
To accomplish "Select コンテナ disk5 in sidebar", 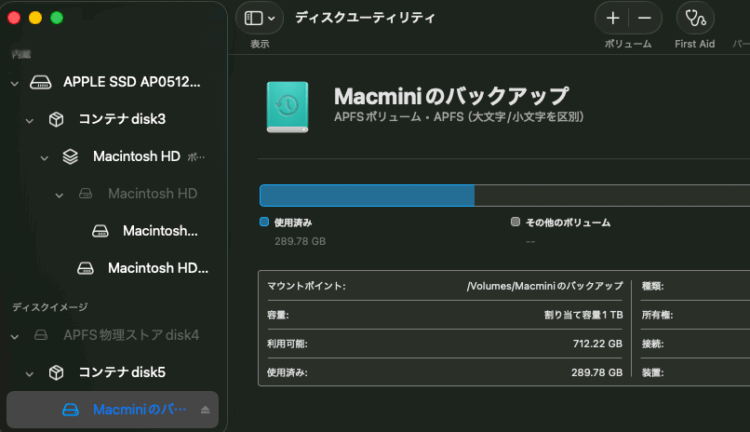I will click(113, 372).
